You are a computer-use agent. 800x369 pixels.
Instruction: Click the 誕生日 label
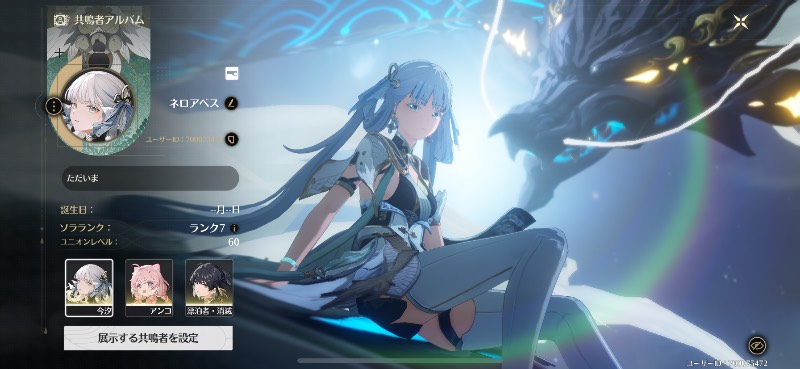point(77,209)
